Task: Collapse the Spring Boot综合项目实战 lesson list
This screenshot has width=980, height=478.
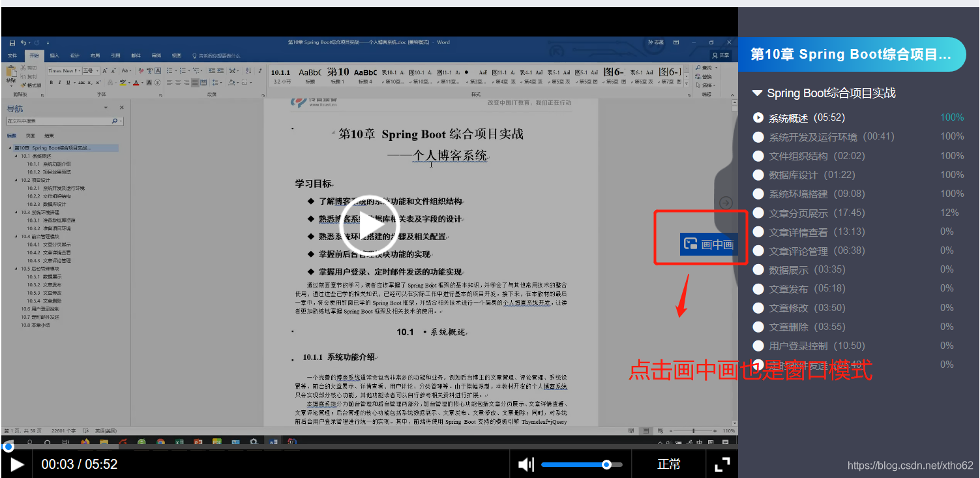Action: pos(757,93)
